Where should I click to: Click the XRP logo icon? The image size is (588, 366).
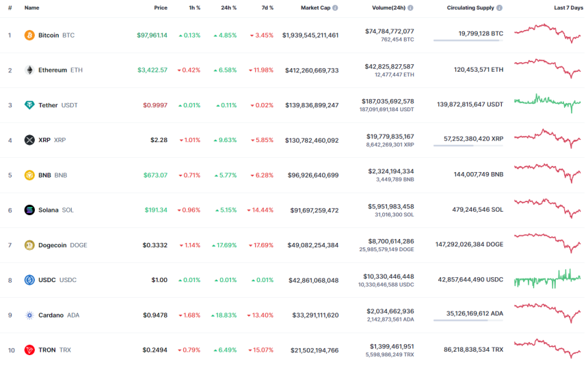pos(29,140)
